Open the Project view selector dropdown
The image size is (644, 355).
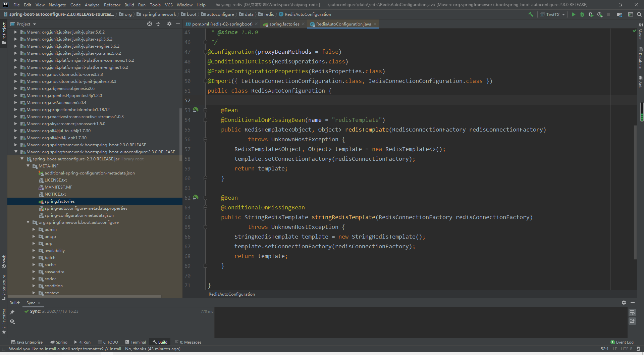coord(23,24)
